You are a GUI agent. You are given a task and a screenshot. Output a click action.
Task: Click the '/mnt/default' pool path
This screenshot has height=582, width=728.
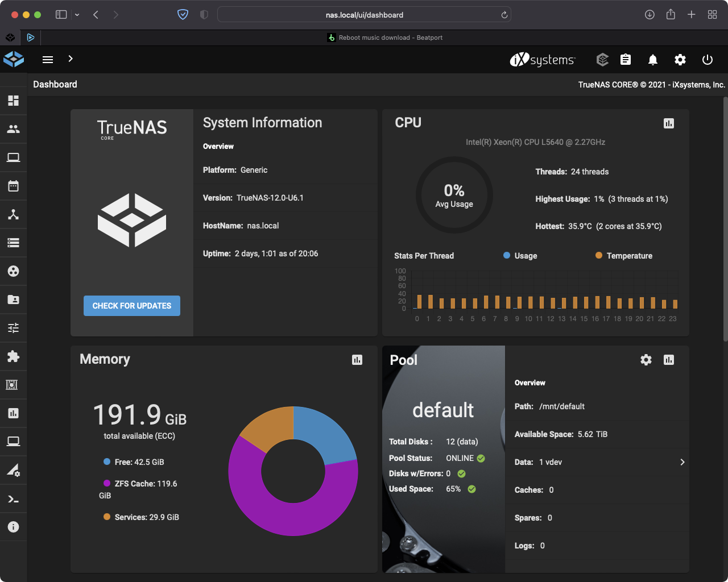(562, 406)
